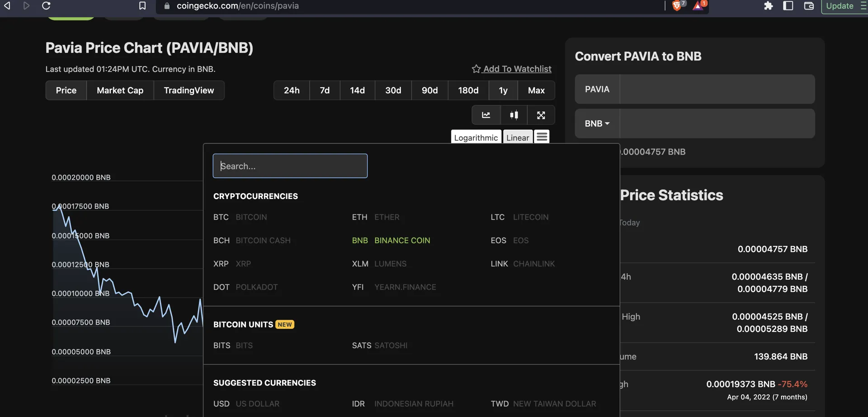The width and height of the screenshot is (868, 417).
Task: Set chart range to 7d
Action: coord(325,90)
